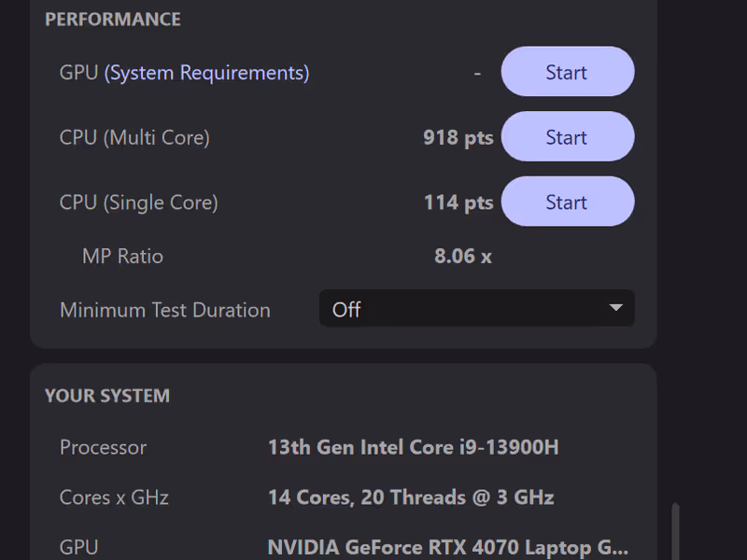The width and height of the screenshot is (747, 560).
Task: Click the Intel Core i9-13900H processor name
Action: click(413, 447)
